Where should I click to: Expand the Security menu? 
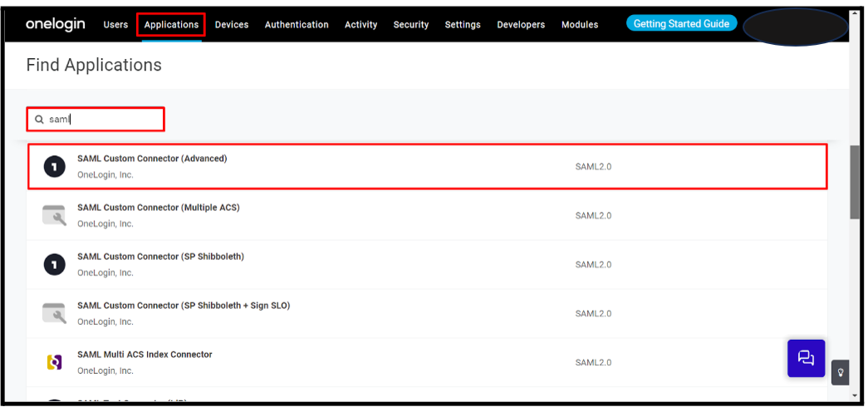[x=411, y=25]
